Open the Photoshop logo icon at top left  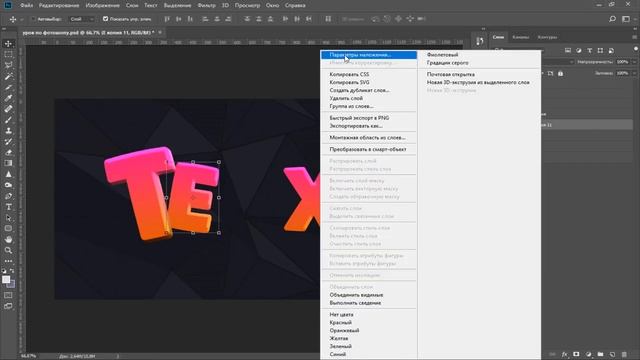[8, 5]
